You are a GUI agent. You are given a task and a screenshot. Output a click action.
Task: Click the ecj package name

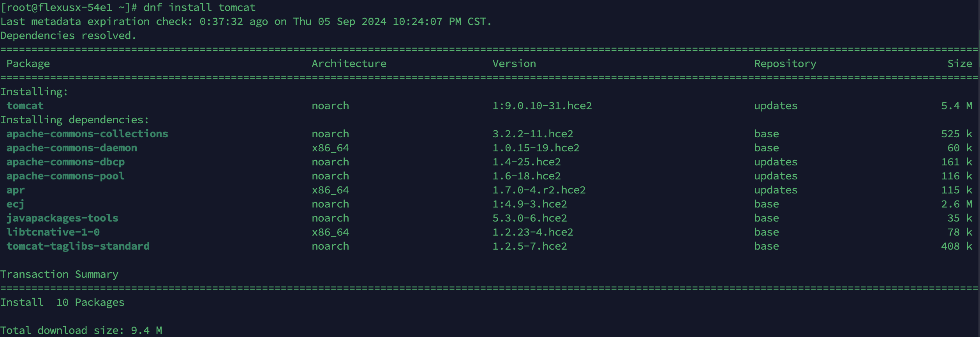pos(16,204)
